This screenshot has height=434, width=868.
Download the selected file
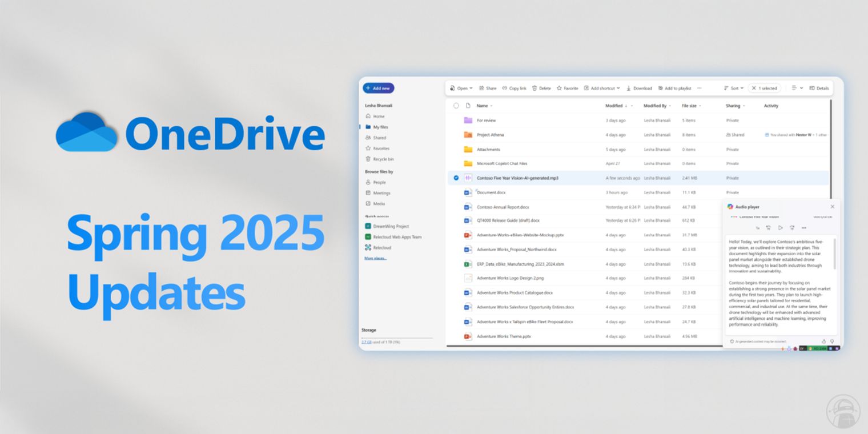(x=639, y=89)
